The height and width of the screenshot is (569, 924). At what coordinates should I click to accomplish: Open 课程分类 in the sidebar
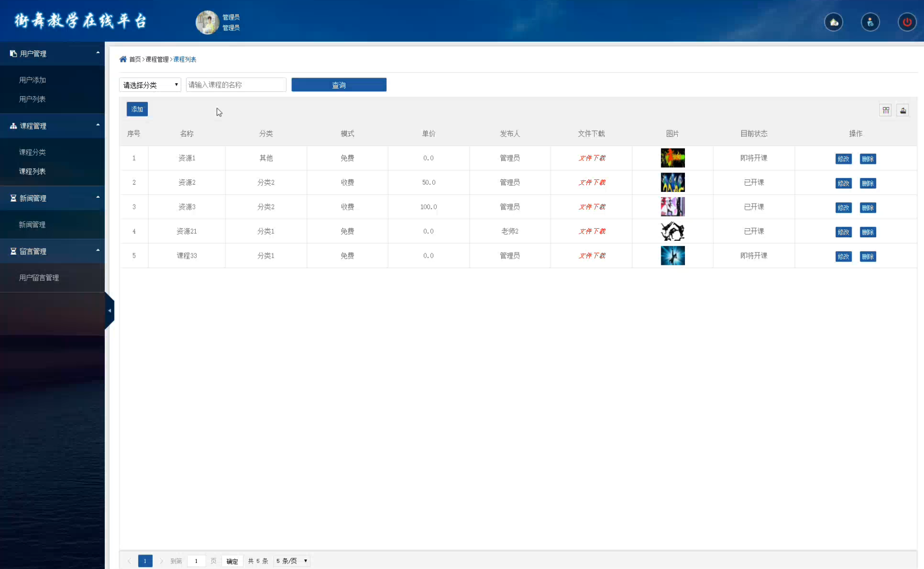[x=32, y=152]
